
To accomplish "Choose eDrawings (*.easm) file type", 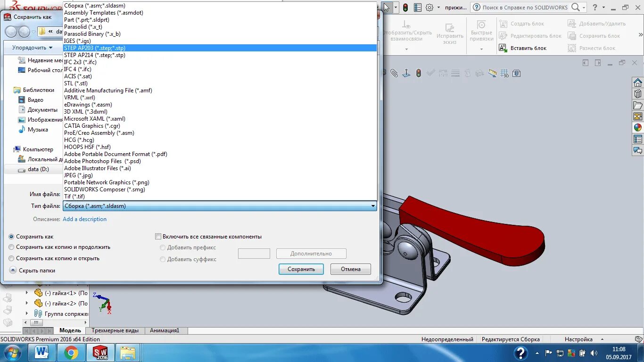I will pos(220,105).
